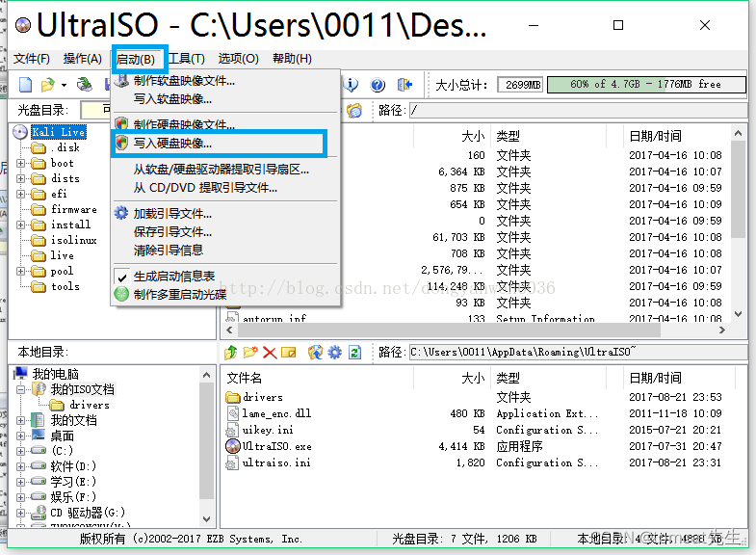Click the Open file toolbar icon

pos(47,85)
